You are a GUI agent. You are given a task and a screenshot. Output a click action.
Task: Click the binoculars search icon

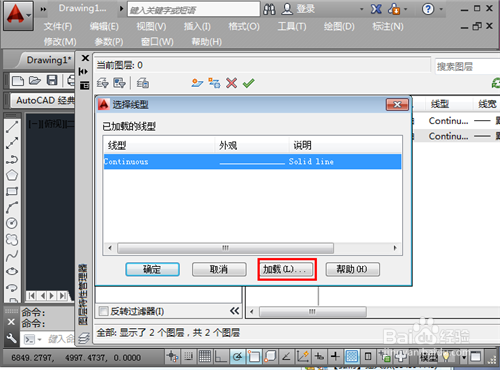(x=269, y=9)
